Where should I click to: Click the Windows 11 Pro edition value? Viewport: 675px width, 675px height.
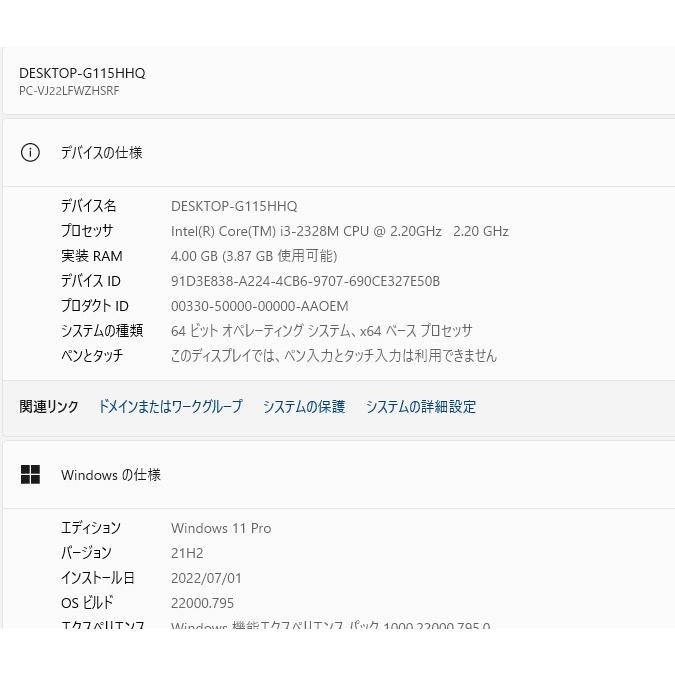221,528
